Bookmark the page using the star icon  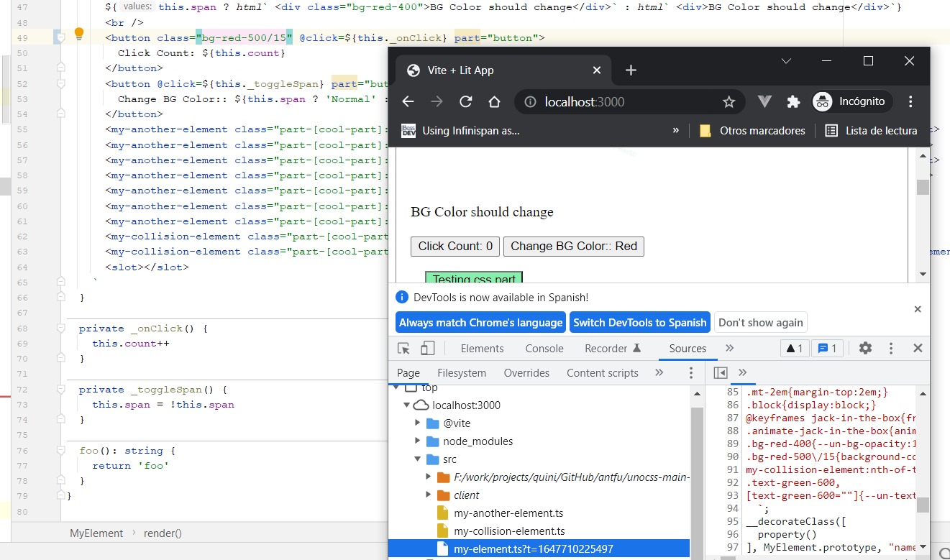(x=729, y=102)
